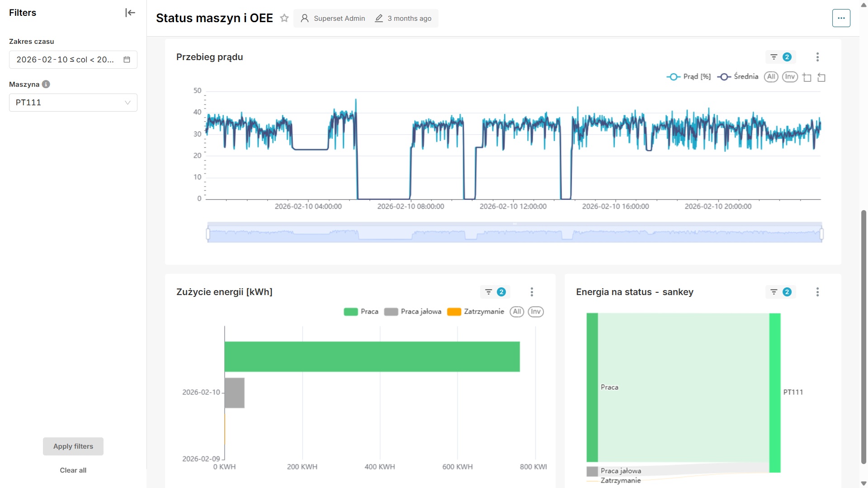Click the Praca jałowa sankey node
Screen dimensions: 868x488
coord(592,471)
